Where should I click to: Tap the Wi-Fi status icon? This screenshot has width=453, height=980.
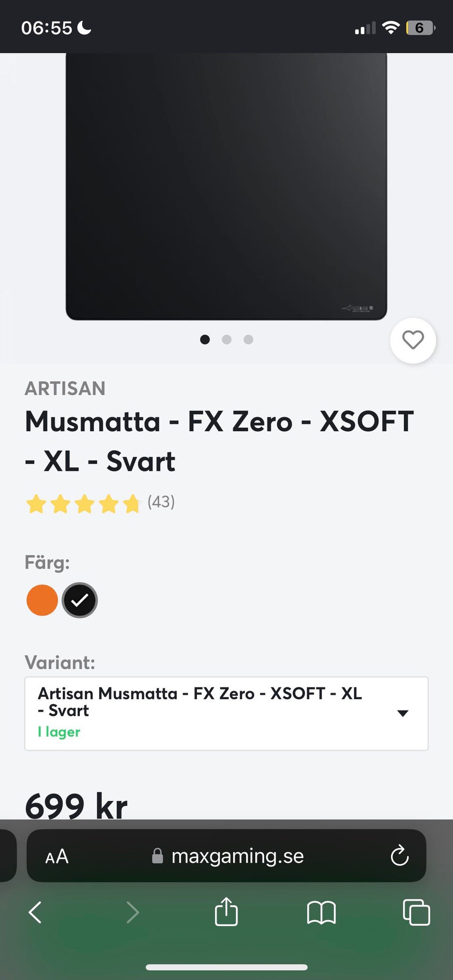tap(391, 28)
